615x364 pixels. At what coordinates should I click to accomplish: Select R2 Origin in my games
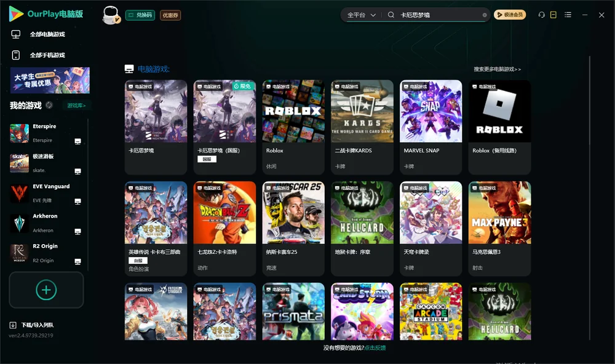[46, 253]
